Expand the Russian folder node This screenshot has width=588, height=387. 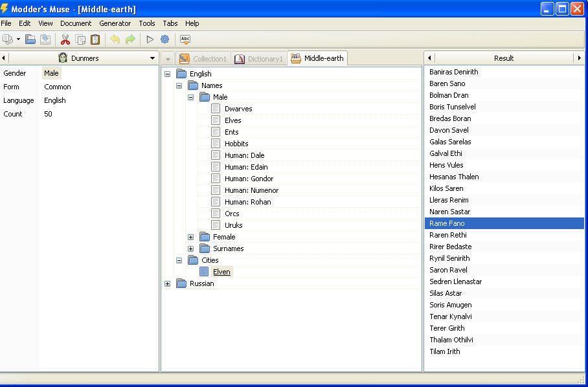(167, 283)
